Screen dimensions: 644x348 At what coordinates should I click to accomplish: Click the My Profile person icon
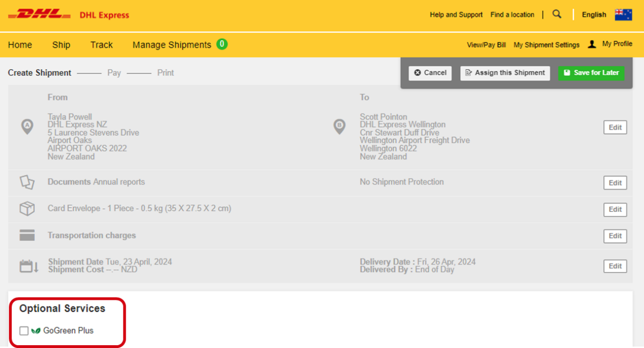pos(592,44)
